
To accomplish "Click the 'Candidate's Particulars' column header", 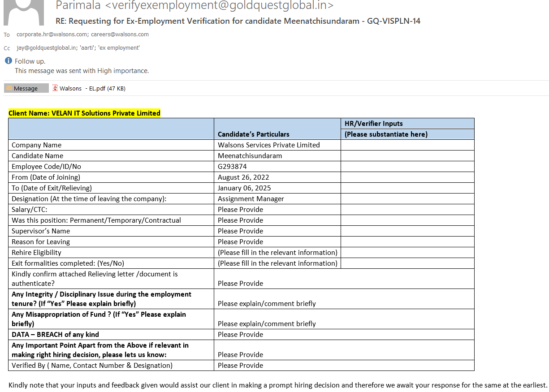I will point(254,134).
